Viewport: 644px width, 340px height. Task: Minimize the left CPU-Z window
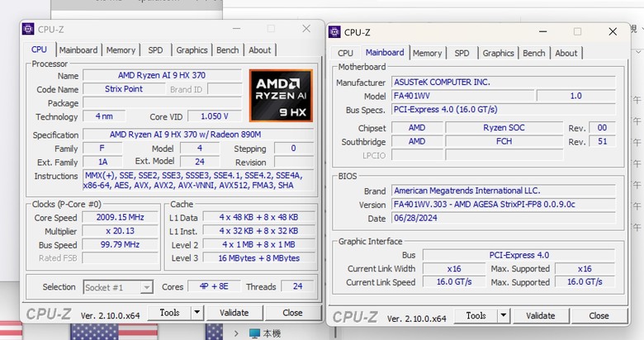[237, 28]
